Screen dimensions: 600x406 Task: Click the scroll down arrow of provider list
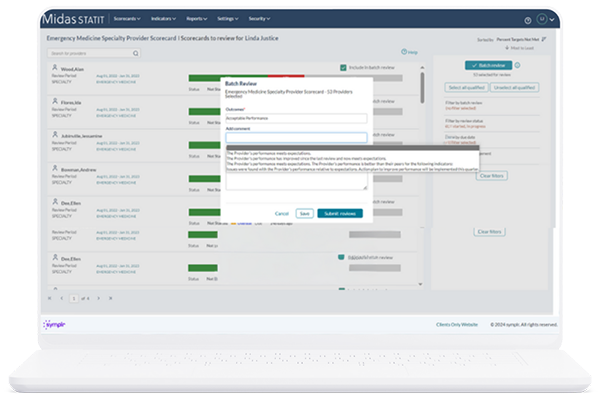click(x=421, y=284)
